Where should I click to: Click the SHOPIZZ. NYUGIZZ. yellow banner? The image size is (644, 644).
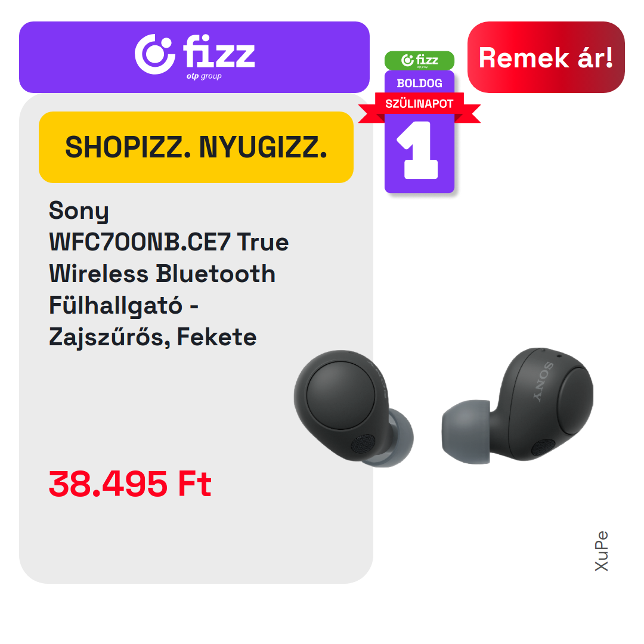pyautogui.click(x=196, y=147)
